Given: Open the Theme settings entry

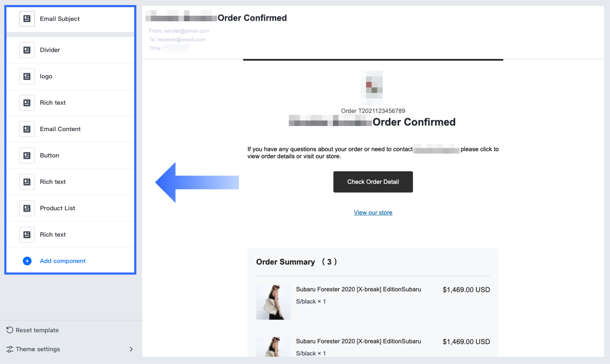Looking at the screenshot, I should tap(38, 349).
